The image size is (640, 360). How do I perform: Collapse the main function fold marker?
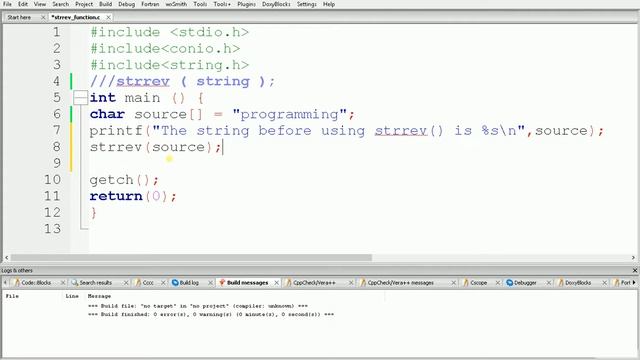[80, 98]
